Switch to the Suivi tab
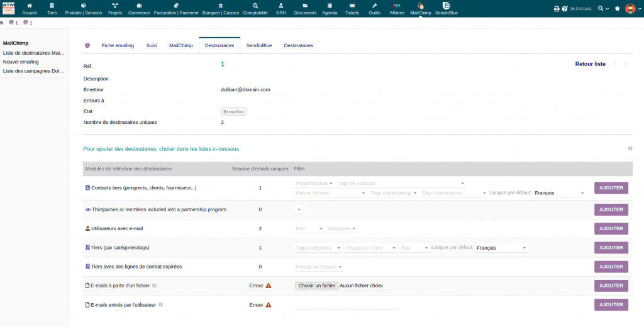The height and width of the screenshot is (327, 644). click(152, 45)
